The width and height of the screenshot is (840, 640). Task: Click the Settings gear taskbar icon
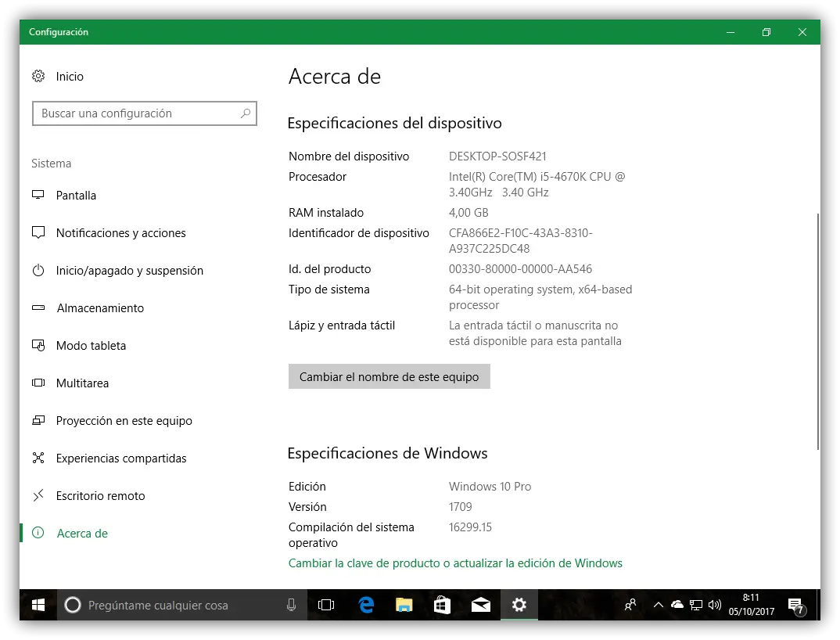[x=519, y=605]
